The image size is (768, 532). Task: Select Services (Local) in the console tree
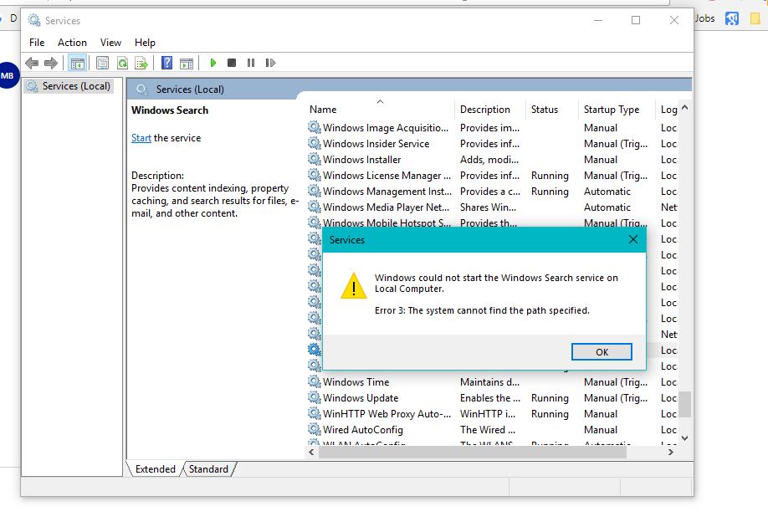pos(69,86)
